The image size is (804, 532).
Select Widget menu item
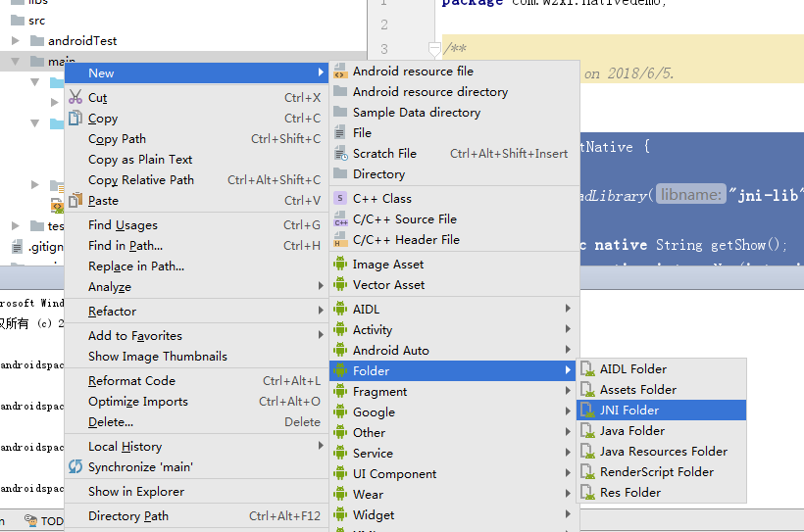click(454, 514)
